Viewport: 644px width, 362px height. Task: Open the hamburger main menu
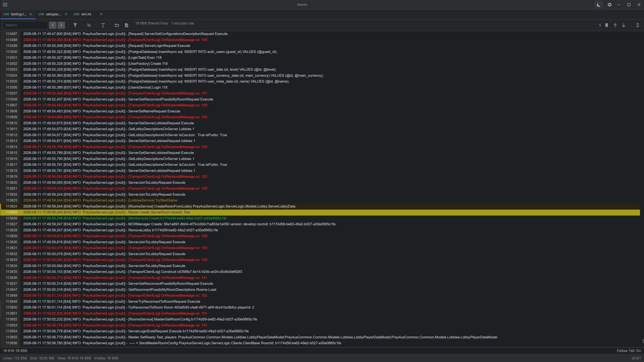coord(5,5)
